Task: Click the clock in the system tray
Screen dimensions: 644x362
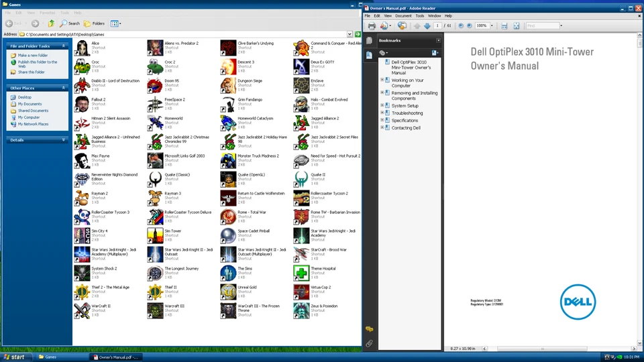Action: [x=631, y=357]
